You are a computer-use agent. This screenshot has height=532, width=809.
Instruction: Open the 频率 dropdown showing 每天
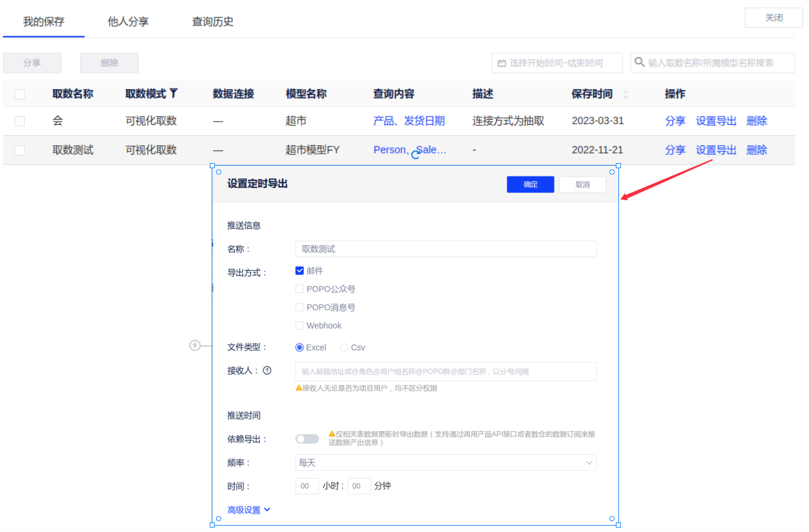(446, 463)
